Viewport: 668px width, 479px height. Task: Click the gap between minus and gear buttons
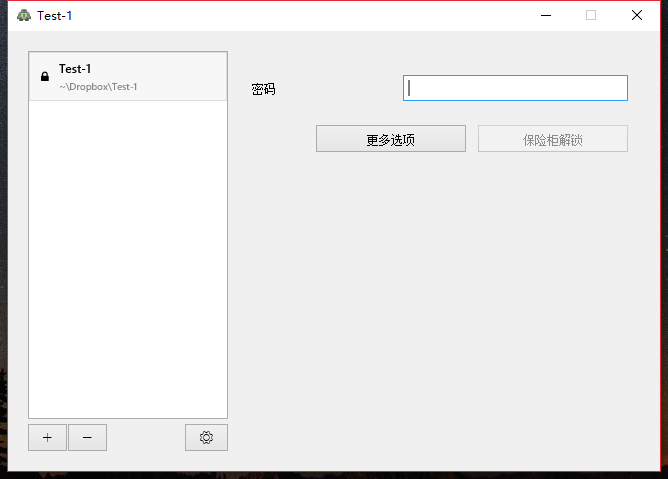146,437
